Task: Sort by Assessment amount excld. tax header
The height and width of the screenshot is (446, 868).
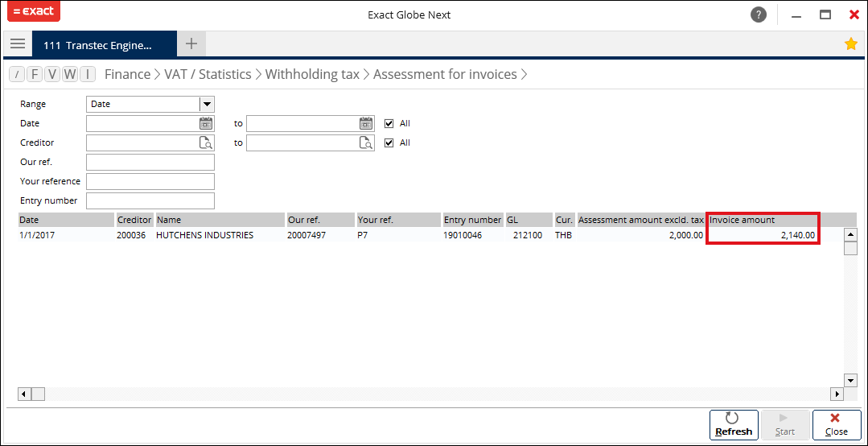Action: coord(641,220)
